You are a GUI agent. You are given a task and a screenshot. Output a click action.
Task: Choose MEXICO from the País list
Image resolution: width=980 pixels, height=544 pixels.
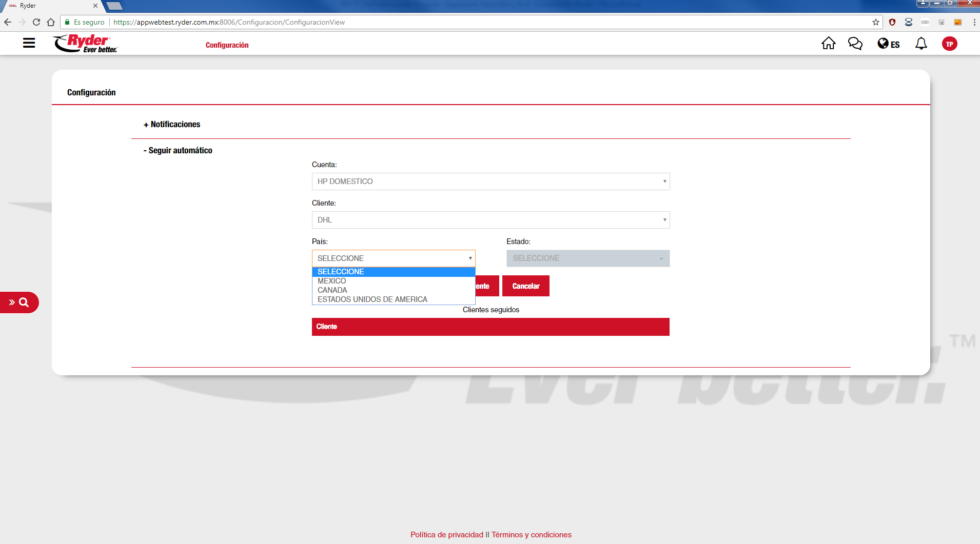coord(332,281)
